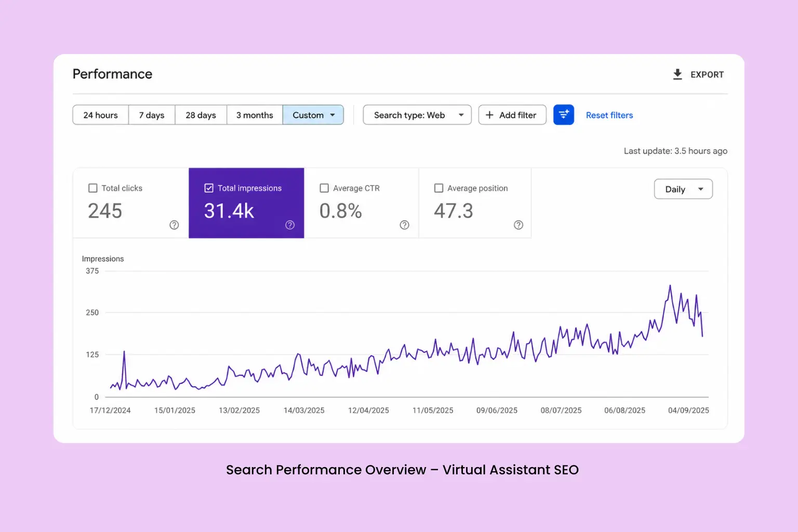The width and height of the screenshot is (798, 532).
Task: Click the 245 total clicks value
Action: [105, 211]
